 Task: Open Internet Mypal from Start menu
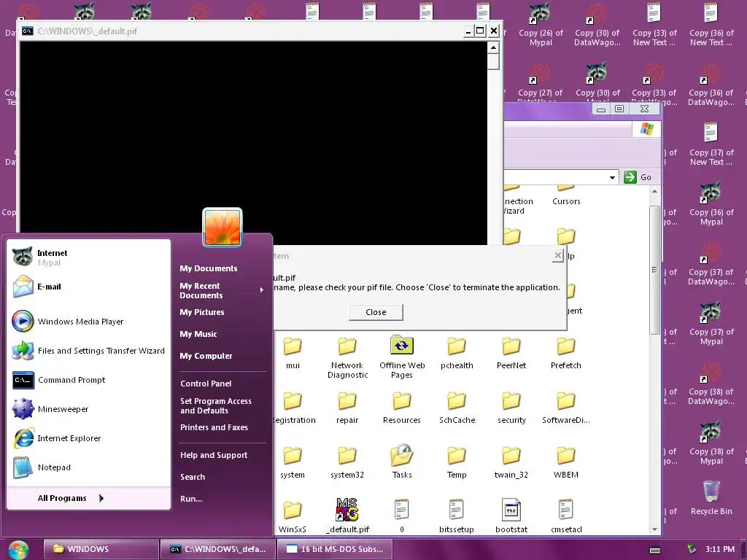click(x=88, y=257)
